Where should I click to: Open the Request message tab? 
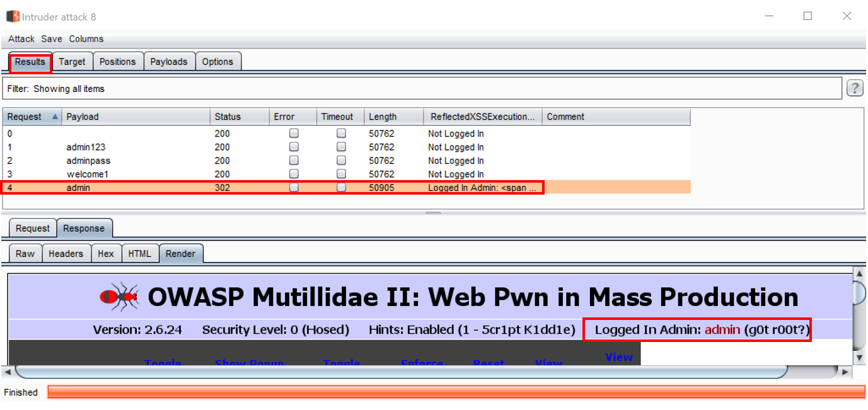click(33, 229)
